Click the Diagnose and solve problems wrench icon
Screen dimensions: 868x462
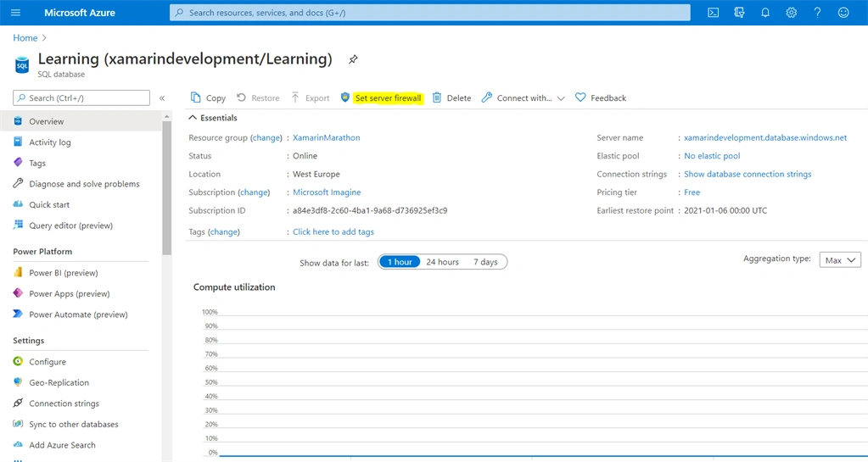(18, 183)
